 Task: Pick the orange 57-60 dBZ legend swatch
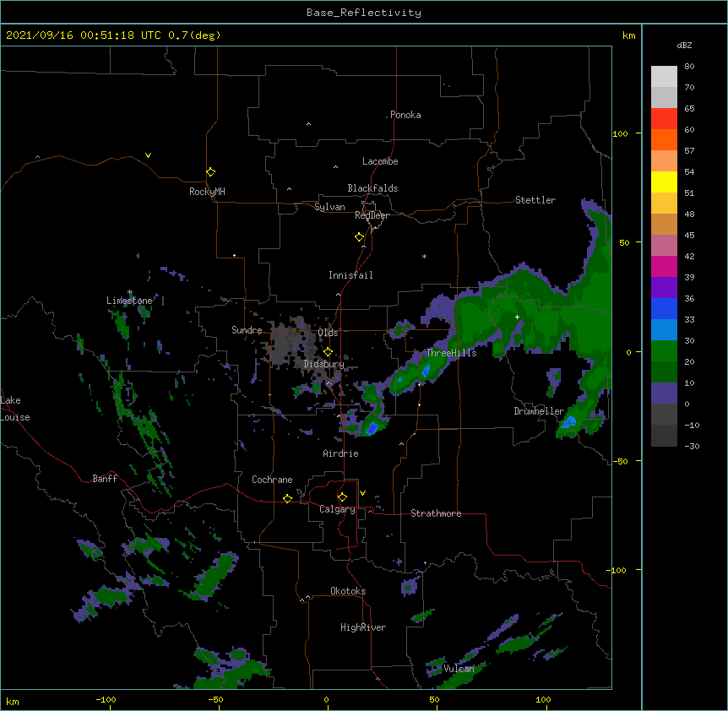664,139
